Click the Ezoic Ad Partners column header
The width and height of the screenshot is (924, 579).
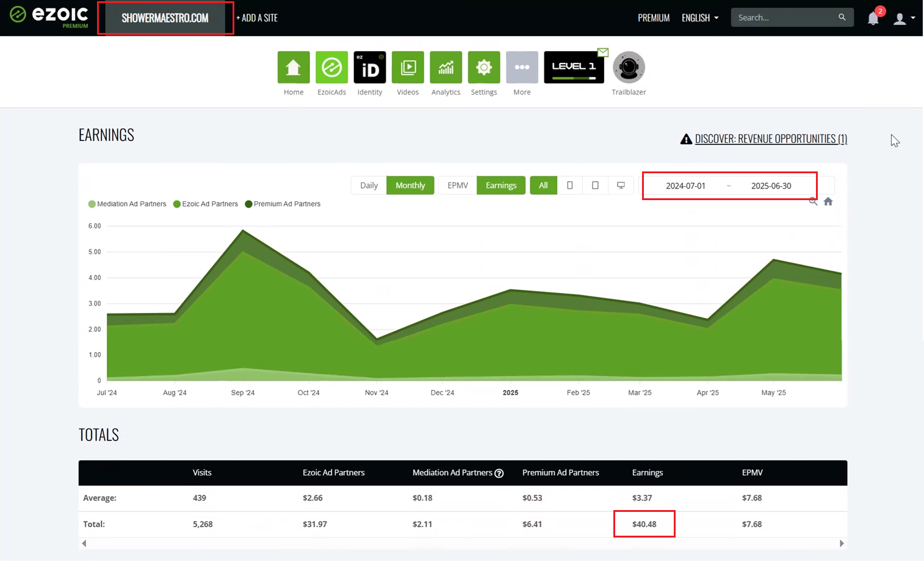(333, 473)
